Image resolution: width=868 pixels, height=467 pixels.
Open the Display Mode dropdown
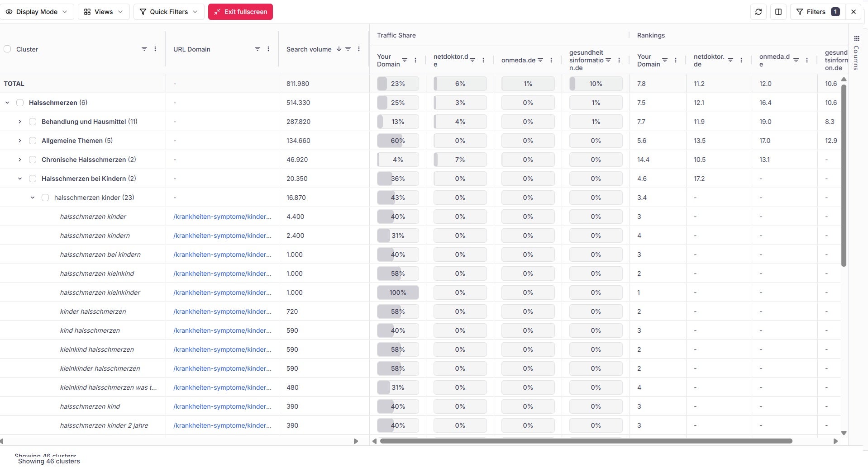pyautogui.click(x=37, y=12)
